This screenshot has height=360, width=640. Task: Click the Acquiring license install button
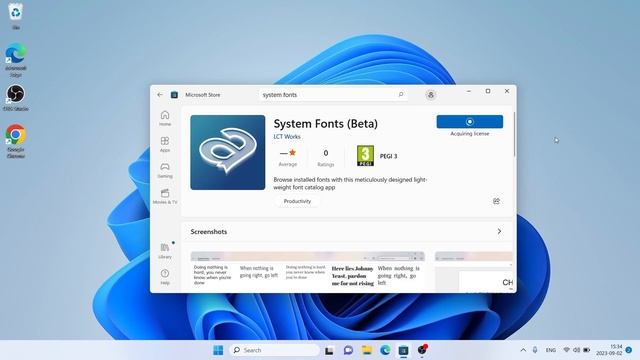[470, 122]
